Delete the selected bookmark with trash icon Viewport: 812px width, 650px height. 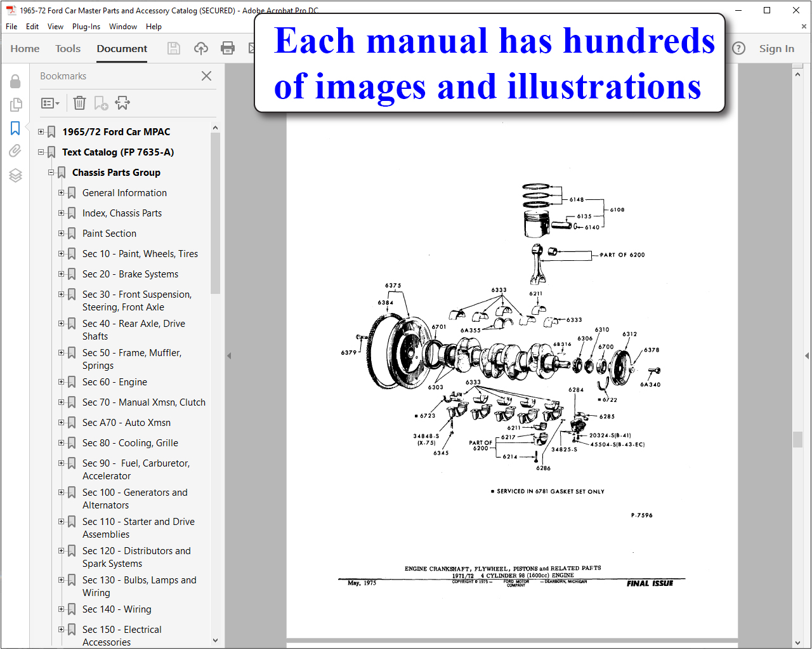(79, 103)
